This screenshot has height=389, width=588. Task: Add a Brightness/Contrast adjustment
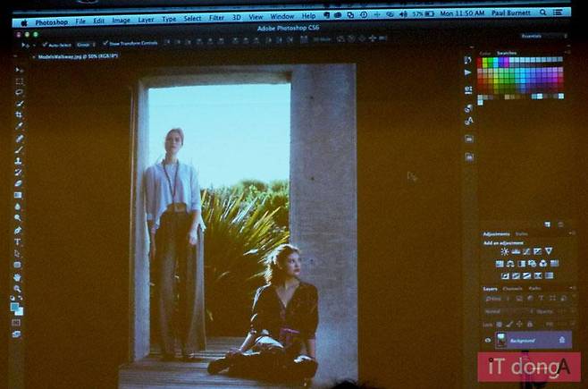(x=504, y=251)
